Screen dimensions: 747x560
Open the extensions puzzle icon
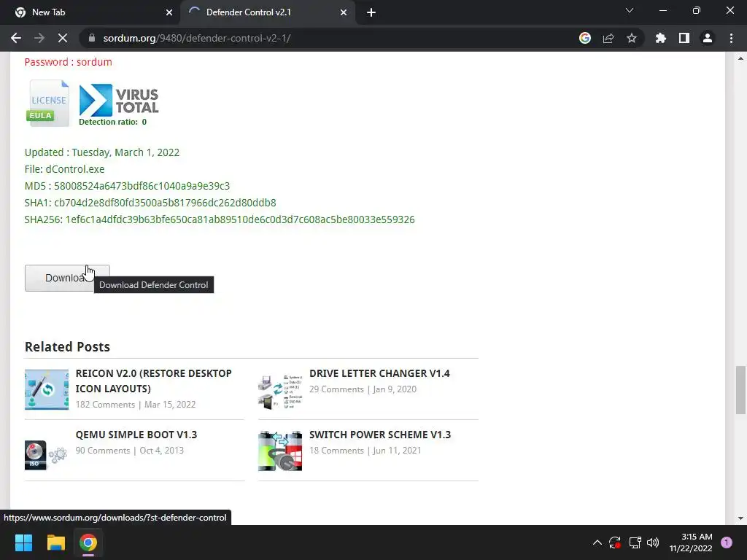660,38
